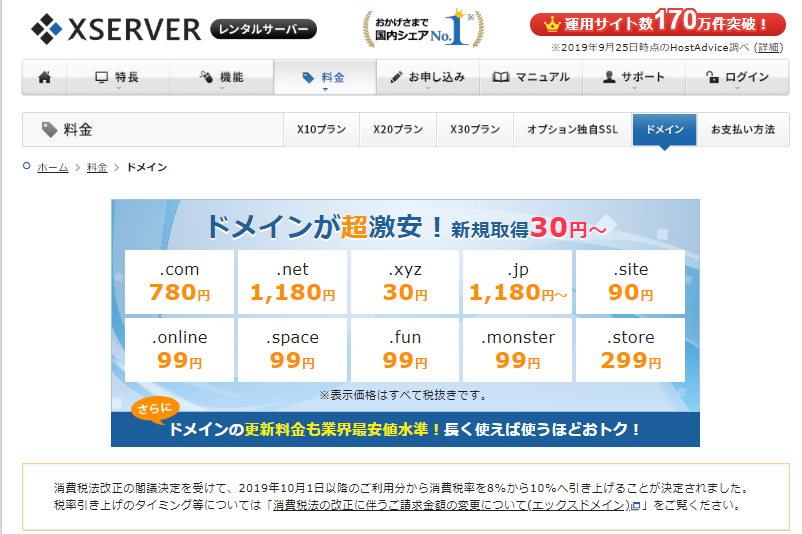
Task: Click the book icon beside マニュアル
Action: tap(501, 77)
